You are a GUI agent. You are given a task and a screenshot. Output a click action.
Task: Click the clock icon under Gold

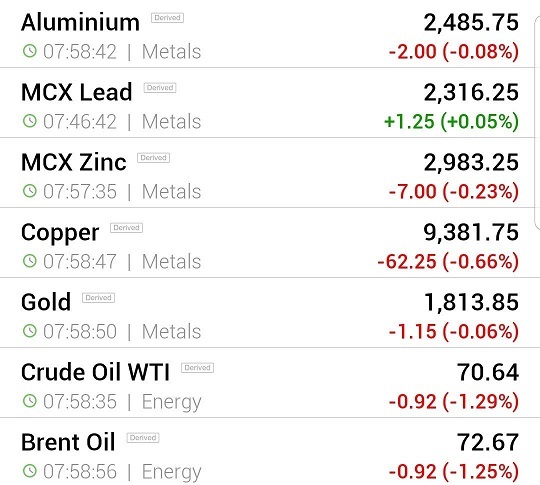(x=30, y=331)
